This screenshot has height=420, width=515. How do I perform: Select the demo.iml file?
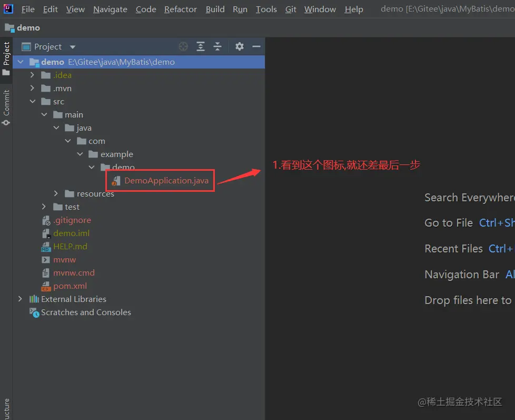click(71, 233)
